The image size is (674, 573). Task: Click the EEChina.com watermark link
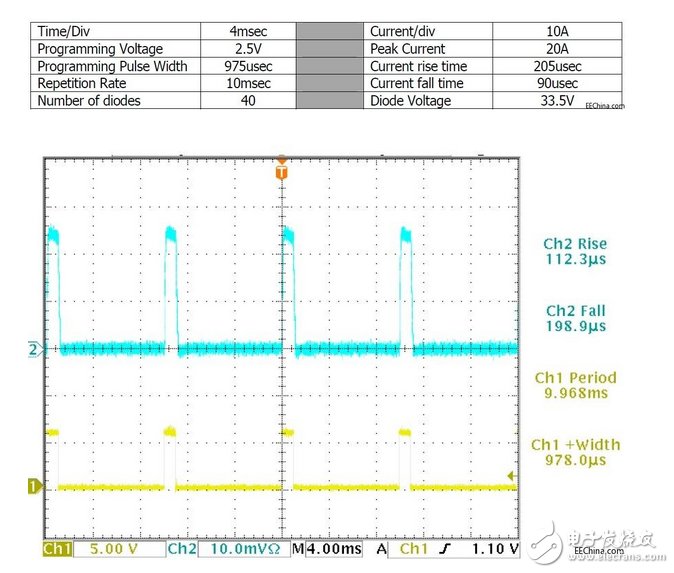603,105
